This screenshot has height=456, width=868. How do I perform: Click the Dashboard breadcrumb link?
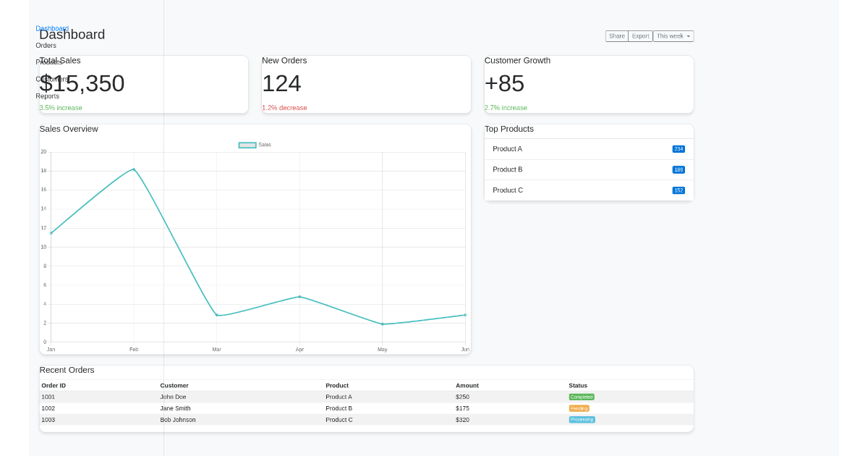coord(51,28)
